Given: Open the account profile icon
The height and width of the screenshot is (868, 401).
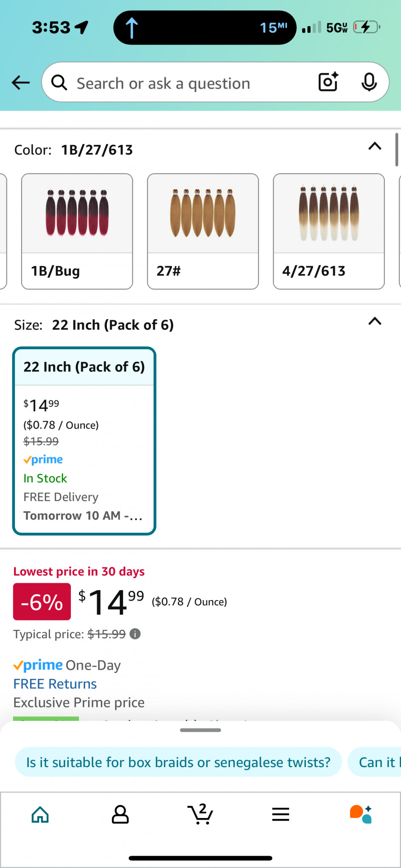Looking at the screenshot, I should [120, 814].
